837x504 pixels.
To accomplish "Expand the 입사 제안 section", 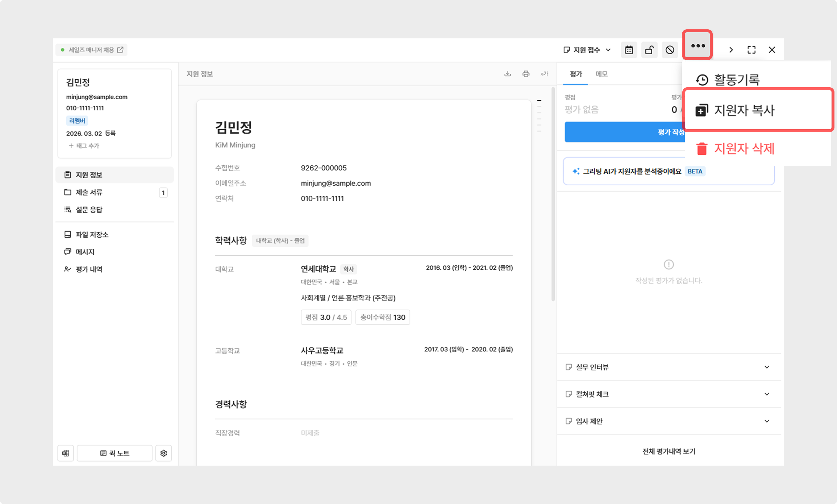I will coord(669,421).
